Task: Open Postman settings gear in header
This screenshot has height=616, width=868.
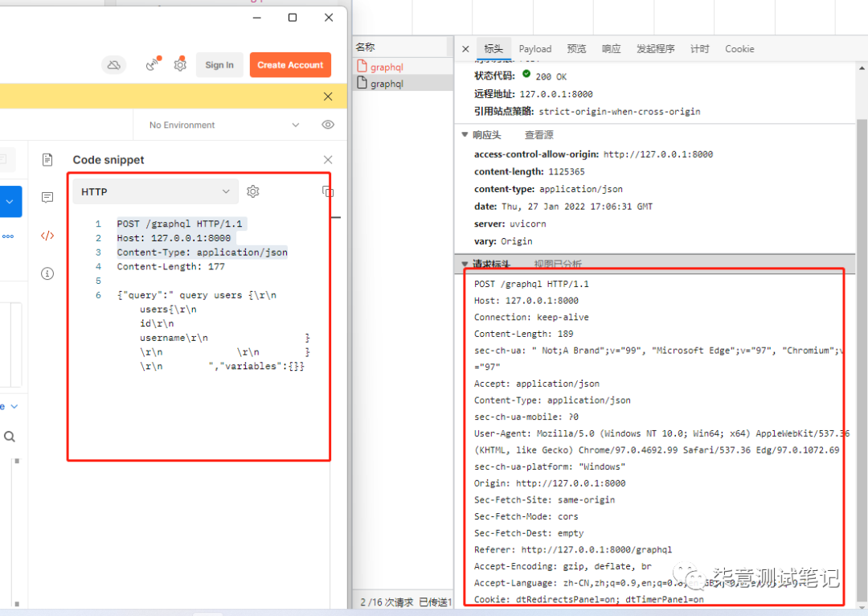Action: (180, 64)
